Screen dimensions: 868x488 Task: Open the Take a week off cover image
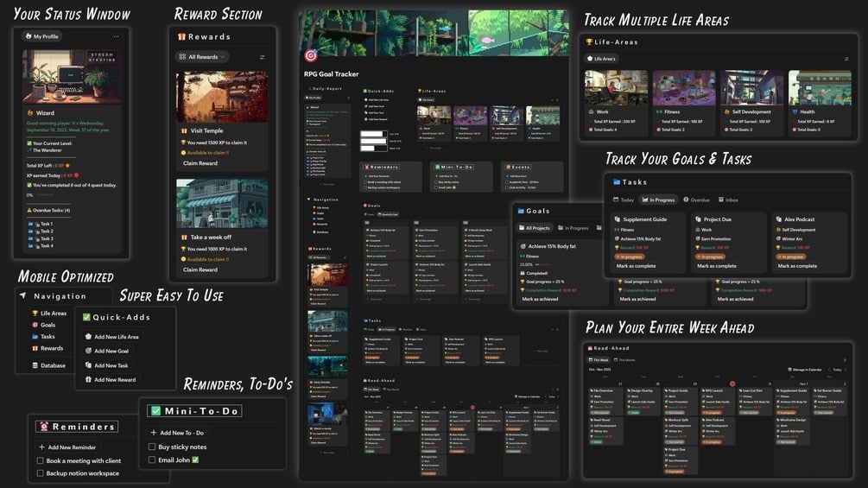[x=222, y=203]
